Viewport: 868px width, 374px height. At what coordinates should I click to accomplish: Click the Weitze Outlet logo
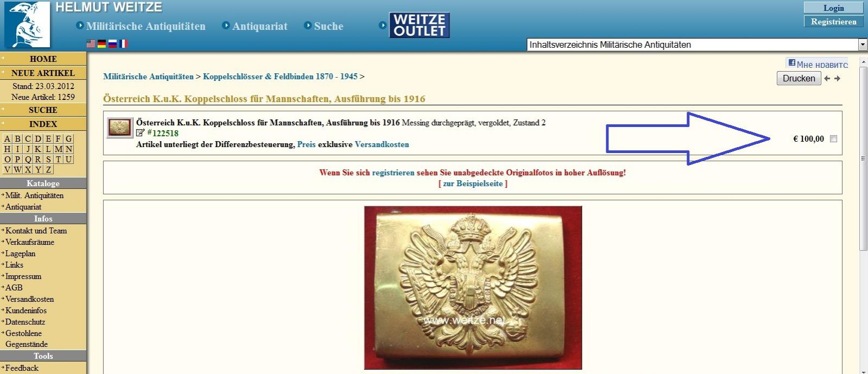click(419, 26)
